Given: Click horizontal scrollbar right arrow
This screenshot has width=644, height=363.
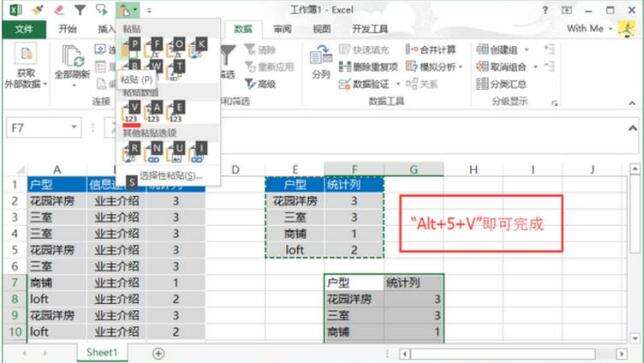Looking at the screenshot, I should [622, 354].
